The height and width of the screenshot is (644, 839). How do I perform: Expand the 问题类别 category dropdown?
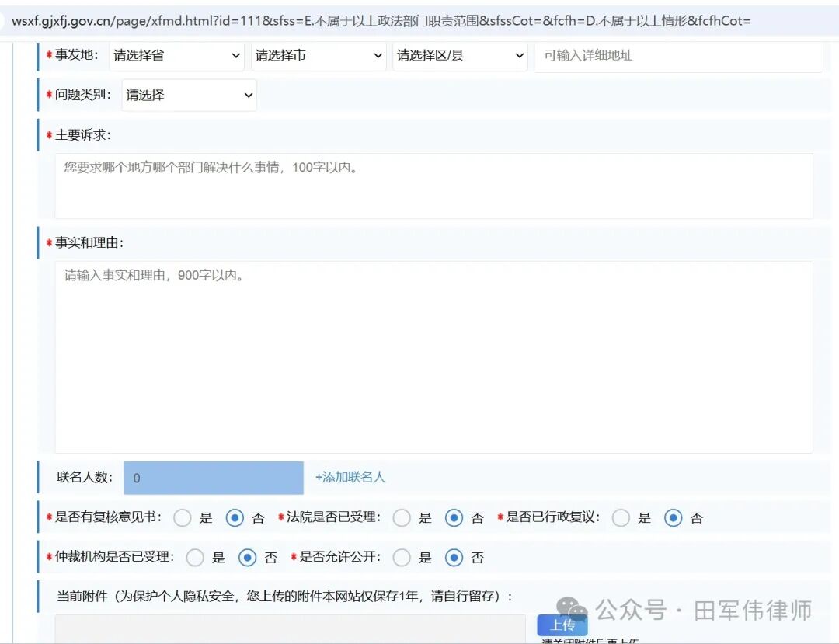[x=188, y=95]
